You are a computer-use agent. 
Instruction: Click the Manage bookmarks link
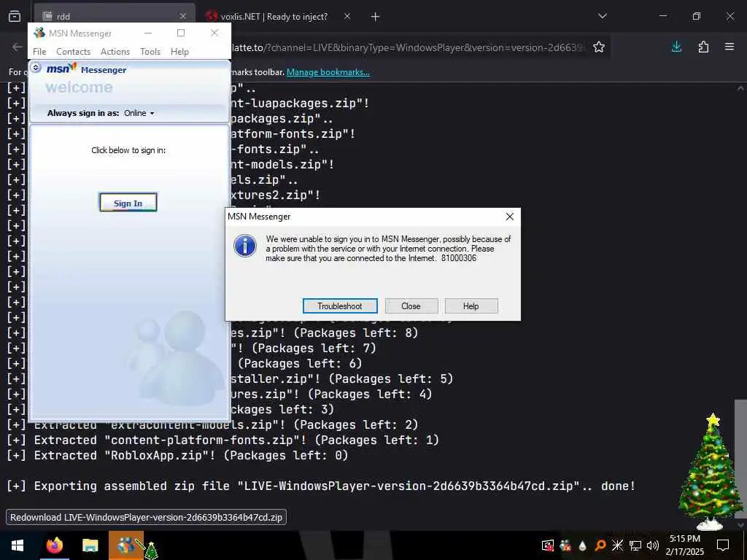pos(328,72)
